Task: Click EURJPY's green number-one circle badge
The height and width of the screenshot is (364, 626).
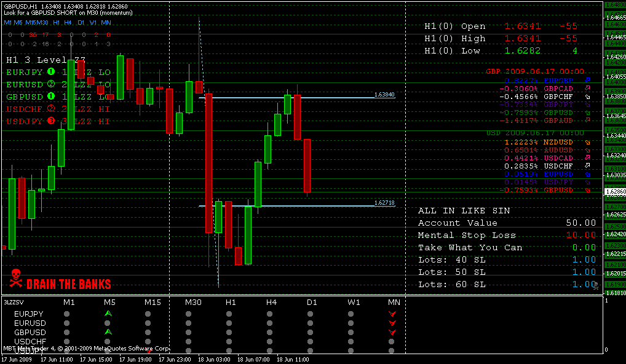Action: (50, 72)
